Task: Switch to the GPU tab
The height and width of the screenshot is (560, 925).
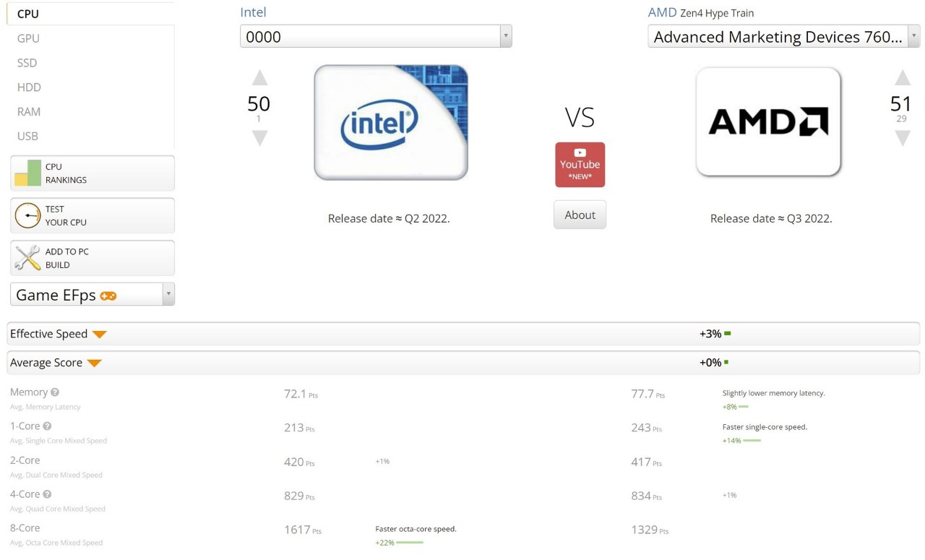Action: click(28, 38)
